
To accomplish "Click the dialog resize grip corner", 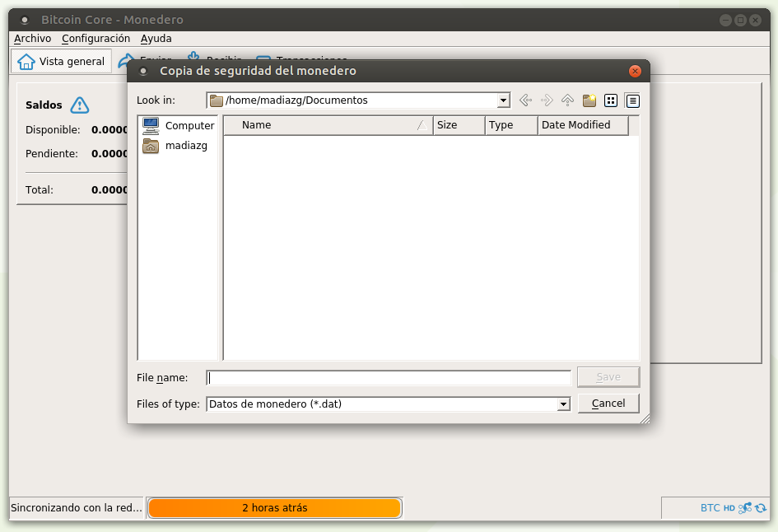I will [645, 419].
